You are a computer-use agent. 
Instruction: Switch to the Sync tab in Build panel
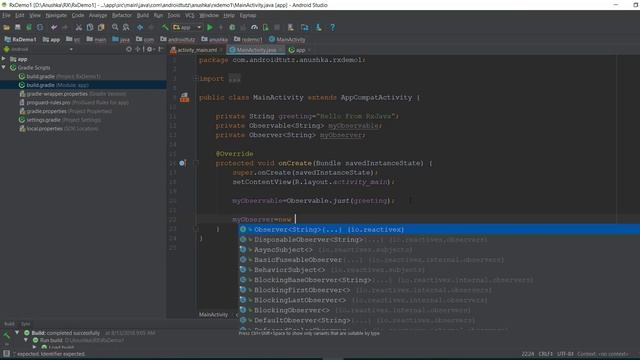pos(26,324)
